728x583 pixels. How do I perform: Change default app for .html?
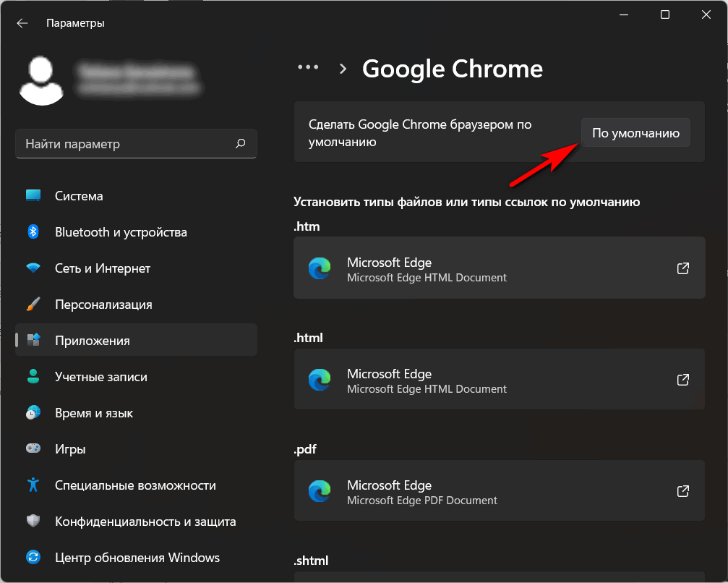[500, 380]
